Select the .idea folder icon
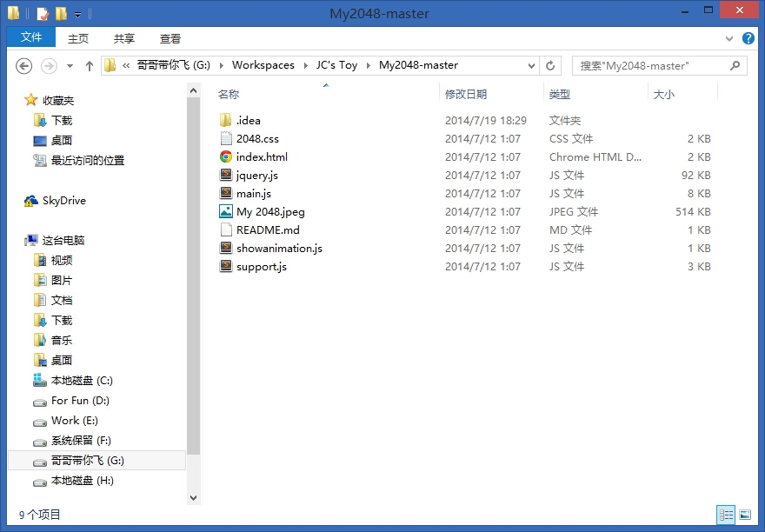 pos(225,120)
